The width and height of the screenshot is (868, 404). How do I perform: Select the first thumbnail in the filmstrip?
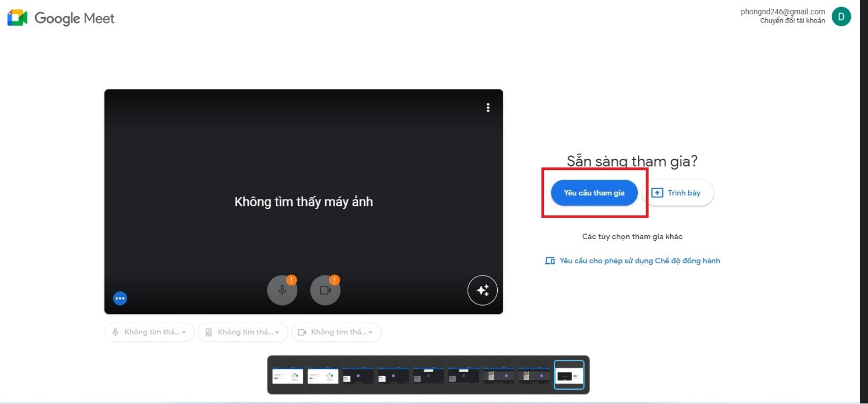coord(288,375)
